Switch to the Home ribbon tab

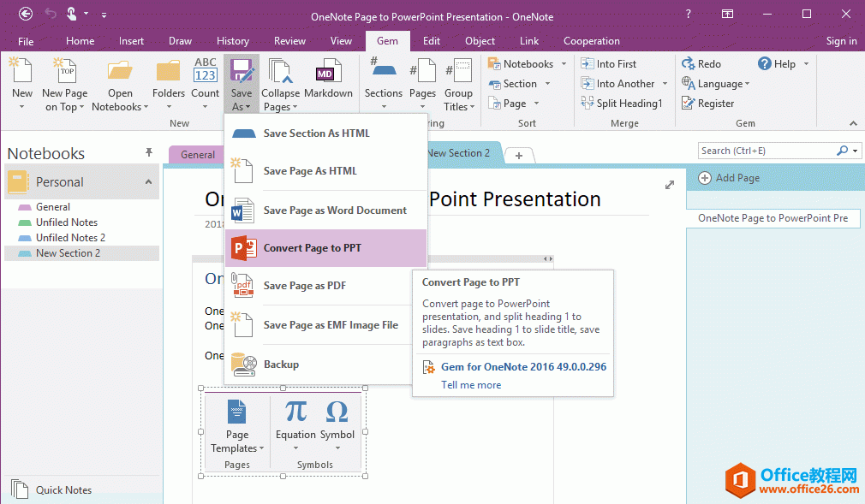point(80,40)
